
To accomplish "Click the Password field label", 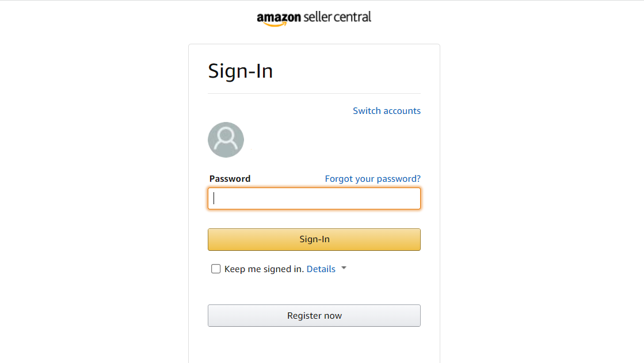I will click(x=230, y=179).
